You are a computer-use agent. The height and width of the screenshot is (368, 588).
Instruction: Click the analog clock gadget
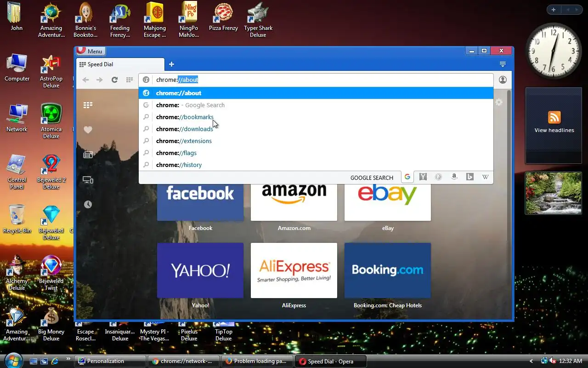[x=554, y=51]
